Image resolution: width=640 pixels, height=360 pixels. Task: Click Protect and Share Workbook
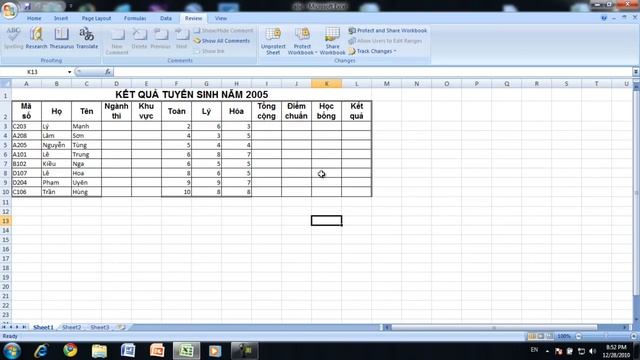(387, 31)
